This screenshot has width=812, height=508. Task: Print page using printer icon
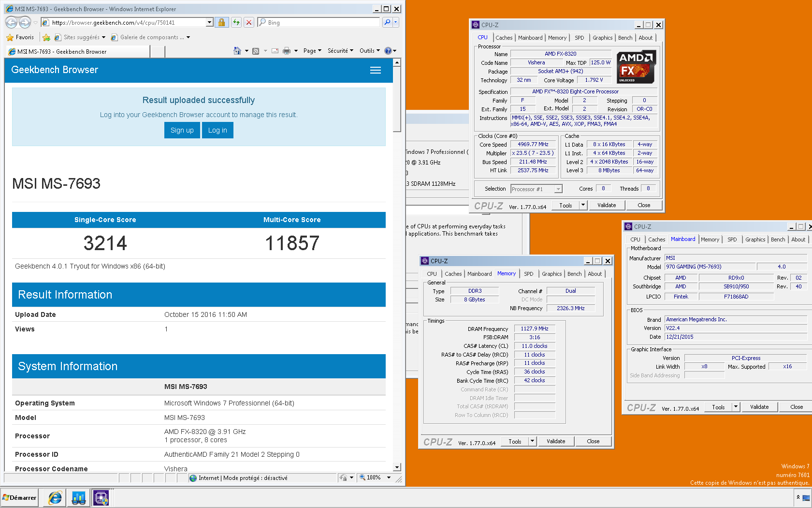tap(287, 51)
